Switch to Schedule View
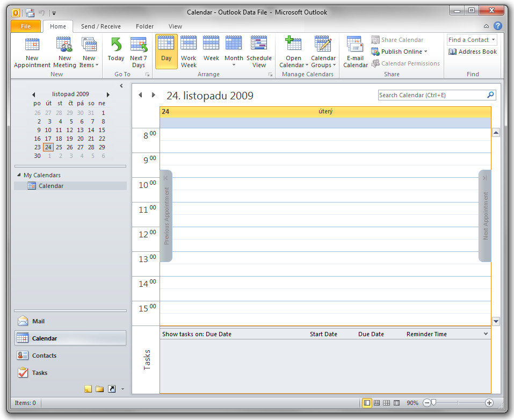The image size is (514, 420). tap(259, 52)
